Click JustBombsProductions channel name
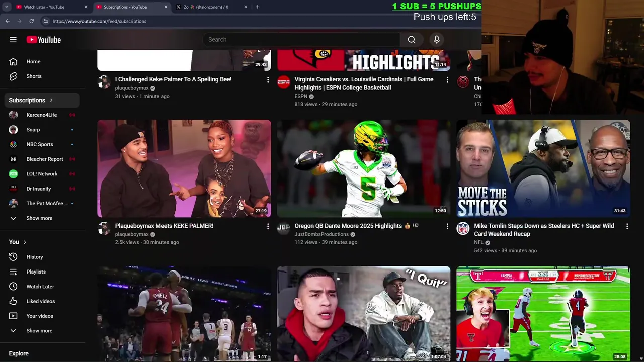 pos(321,234)
